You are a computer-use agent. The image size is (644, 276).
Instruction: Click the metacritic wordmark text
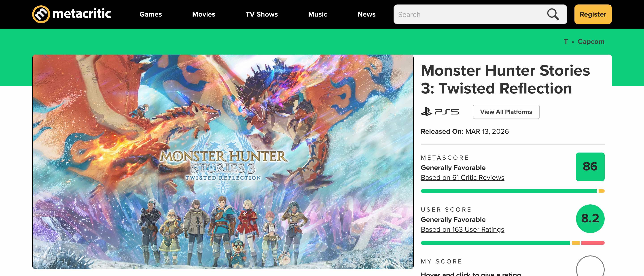coord(81,14)
